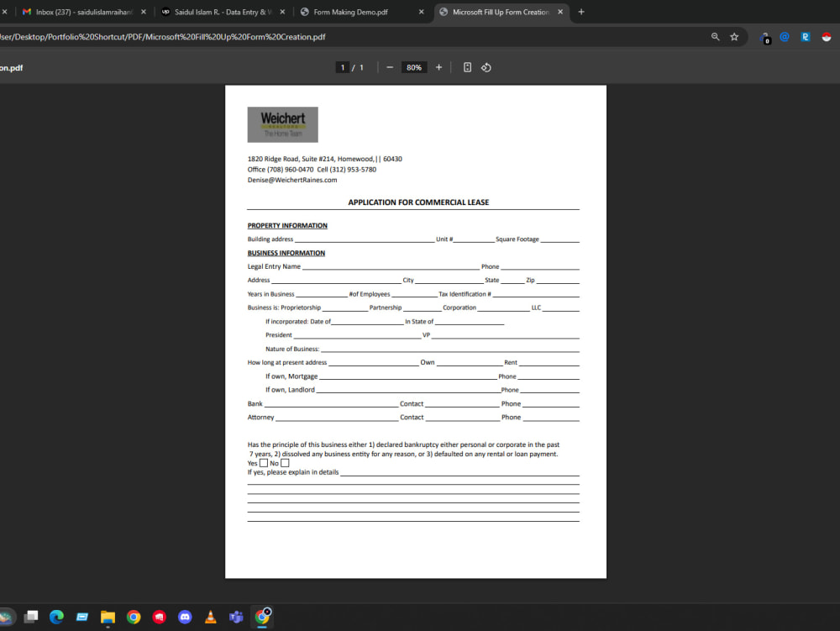Open VLC media player from the taskbar
This screenshot has width=840, height=631.
(x=211, y=617)
